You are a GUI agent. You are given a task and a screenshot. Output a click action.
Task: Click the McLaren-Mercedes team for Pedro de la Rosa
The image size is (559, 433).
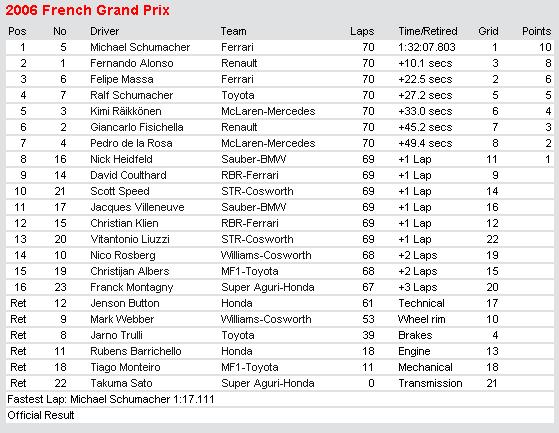click(x=268, y=143)
